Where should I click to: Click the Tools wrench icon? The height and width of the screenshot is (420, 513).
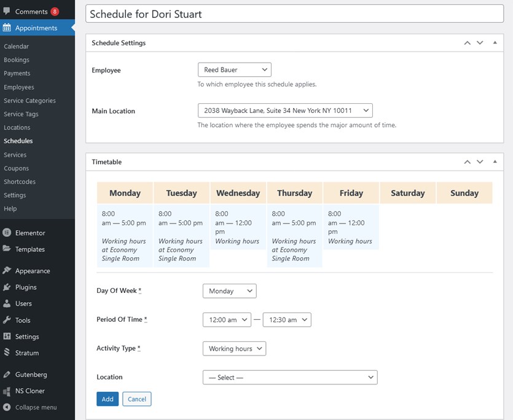click(x=7, y=319)
